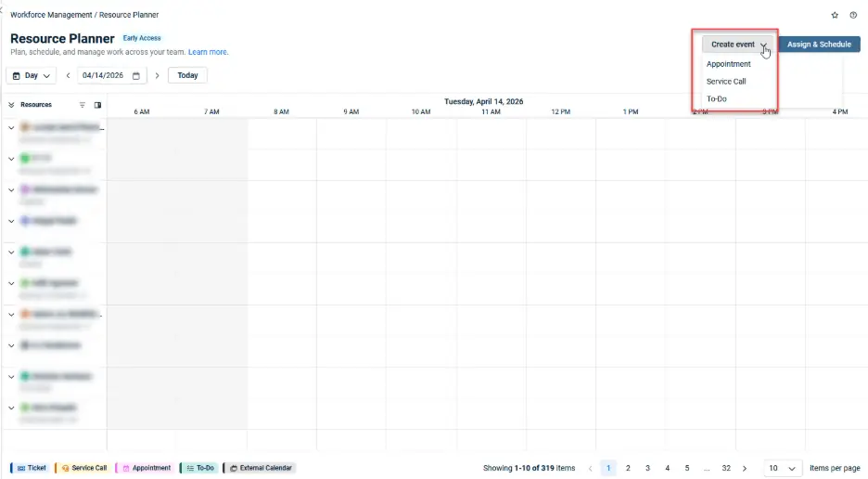Open the help question mark icon
The height and width of the screenshot is (479, 868).
click(853, 15)
